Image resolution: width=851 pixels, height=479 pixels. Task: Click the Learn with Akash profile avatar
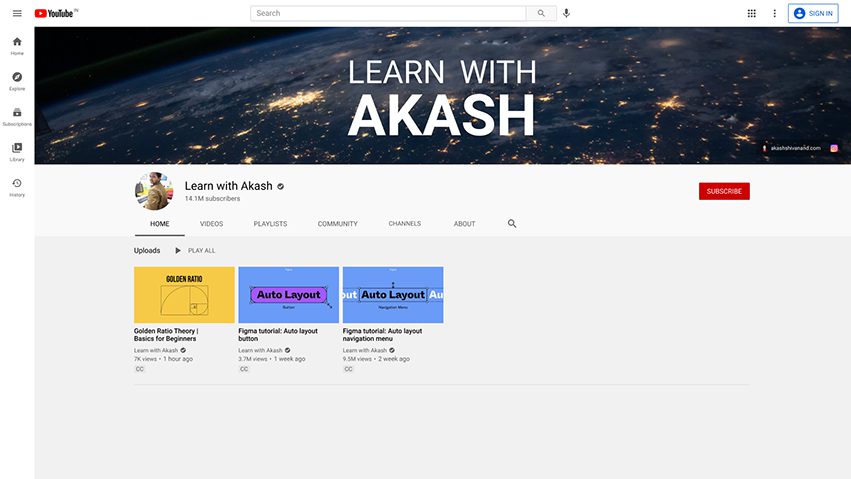pos(154,191)
